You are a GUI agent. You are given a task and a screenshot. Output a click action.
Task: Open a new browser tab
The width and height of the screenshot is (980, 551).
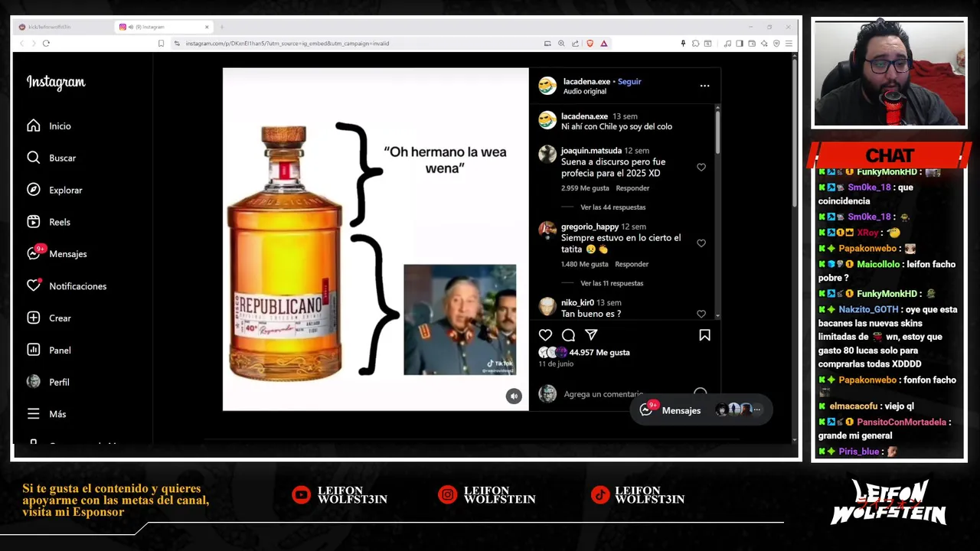coord(222,27)
